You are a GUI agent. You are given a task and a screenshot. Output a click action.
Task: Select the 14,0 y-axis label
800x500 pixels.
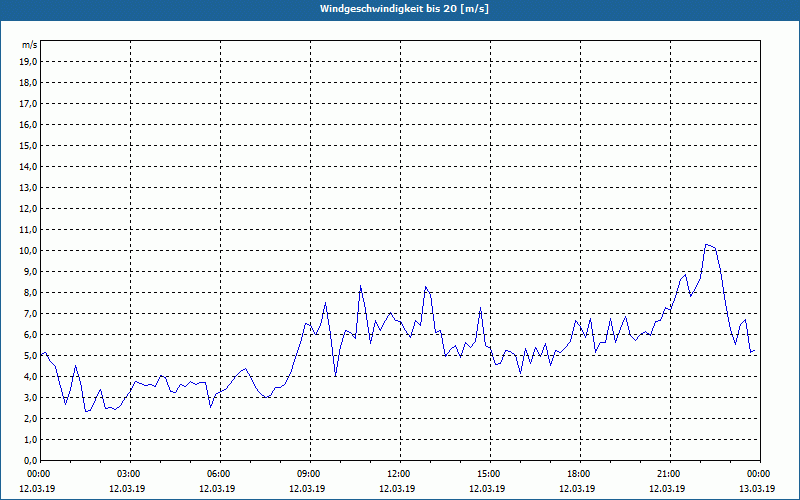tap(29, 166)
